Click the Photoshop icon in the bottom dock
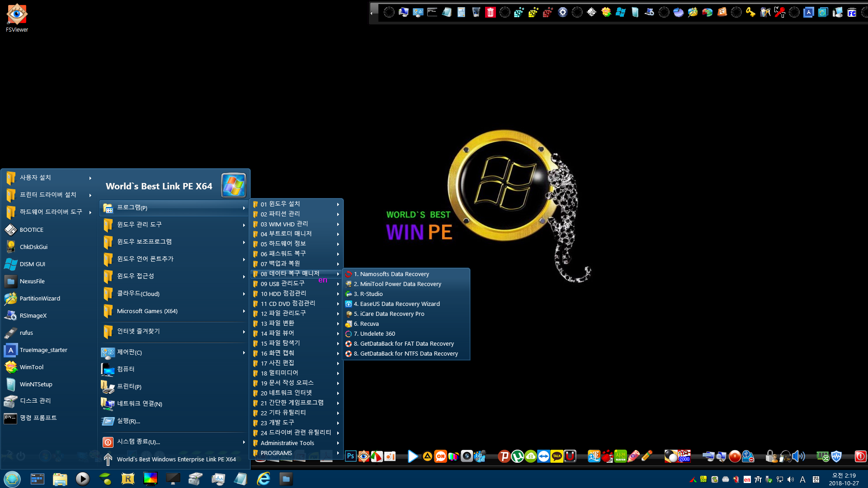Viewport: 868px width, 488px height. pyautogui.click(x=350, y=456)
